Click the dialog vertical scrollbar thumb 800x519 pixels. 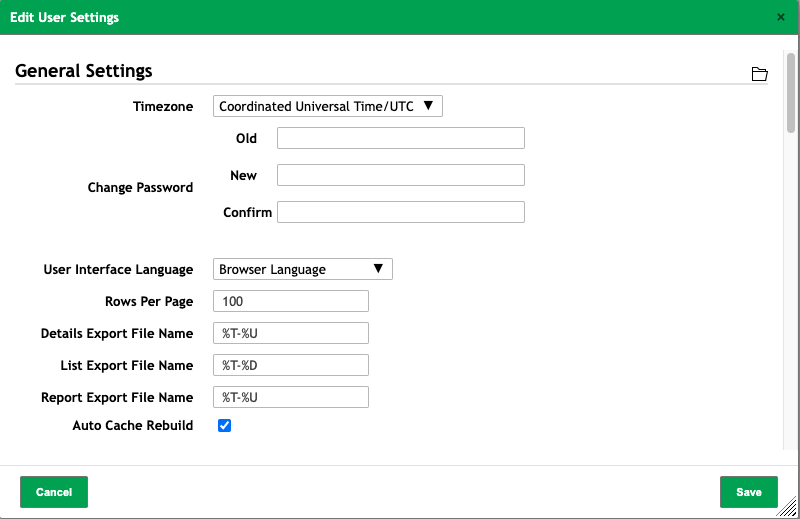(x=791, y=93)
